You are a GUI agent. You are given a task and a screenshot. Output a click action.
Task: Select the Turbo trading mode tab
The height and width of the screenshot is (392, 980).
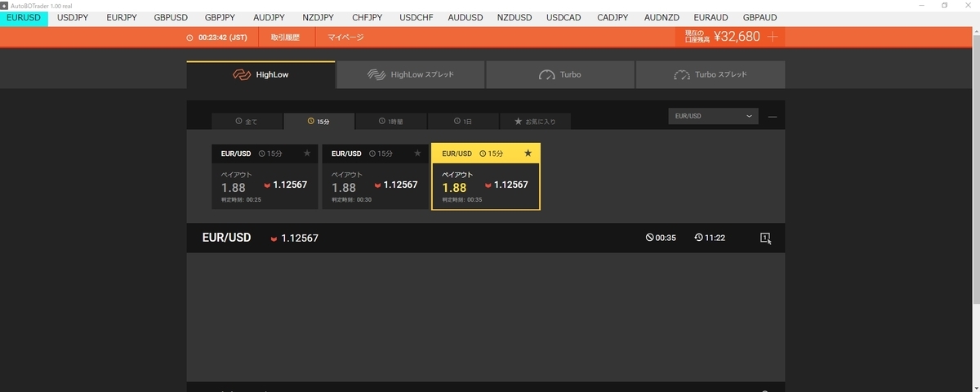[x=560, y=74]
